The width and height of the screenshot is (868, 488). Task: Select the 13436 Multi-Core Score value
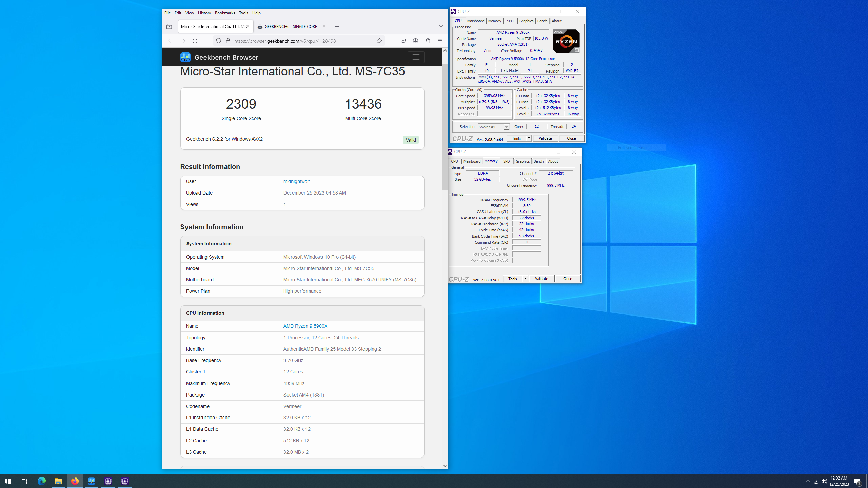pyautogui.click(x=363, y=104)
